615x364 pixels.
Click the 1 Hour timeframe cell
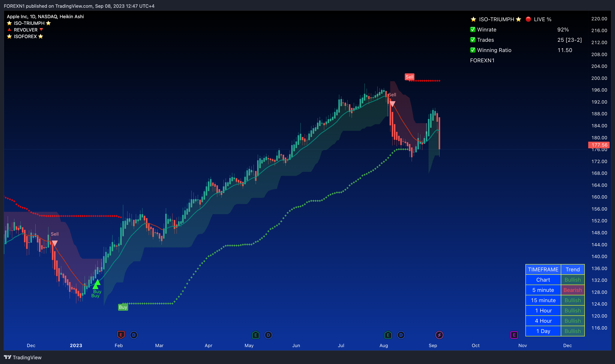(543, 311)
